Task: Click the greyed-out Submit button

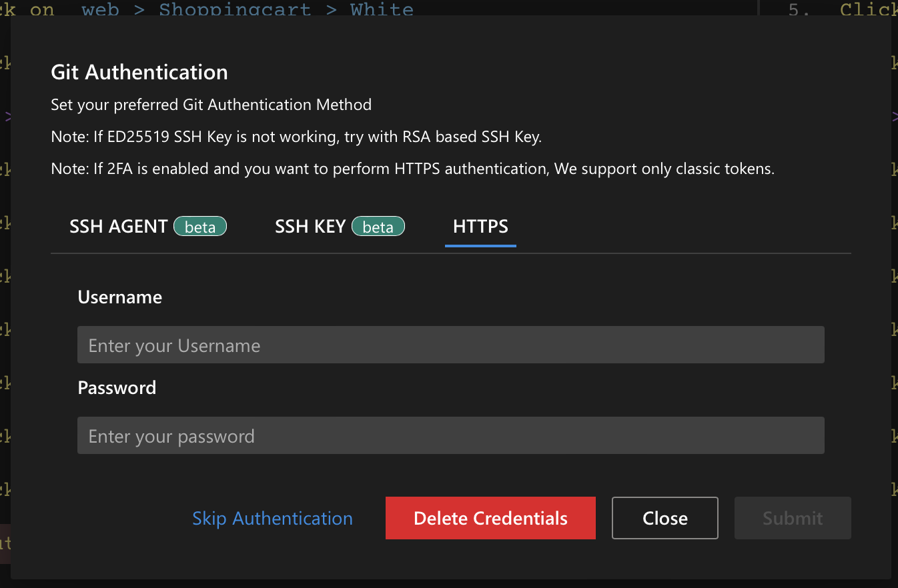Action: click(x=792, y=519)
